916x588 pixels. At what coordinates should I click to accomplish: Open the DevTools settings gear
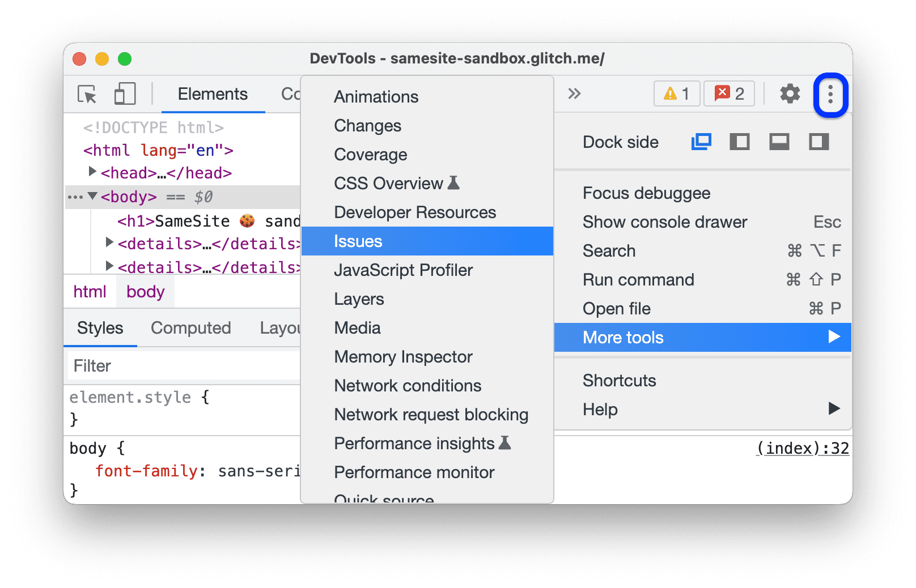[789, 94]
